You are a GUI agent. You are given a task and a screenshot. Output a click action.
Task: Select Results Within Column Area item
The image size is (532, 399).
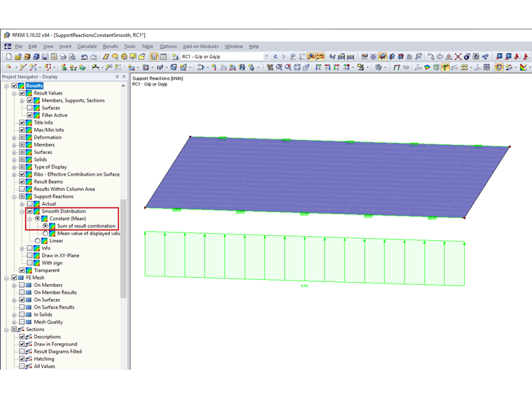64,189
